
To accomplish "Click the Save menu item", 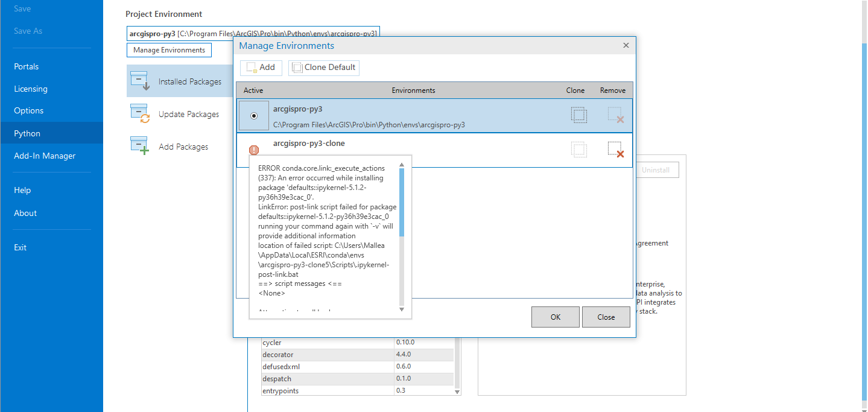I will coord(22,9).
